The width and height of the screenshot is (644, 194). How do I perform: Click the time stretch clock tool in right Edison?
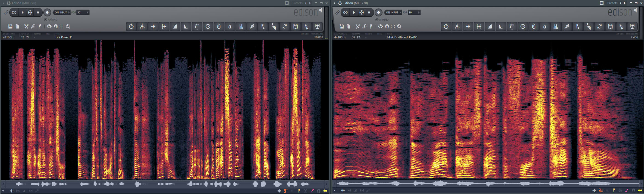pyautogui.click(x=523, y=27)
